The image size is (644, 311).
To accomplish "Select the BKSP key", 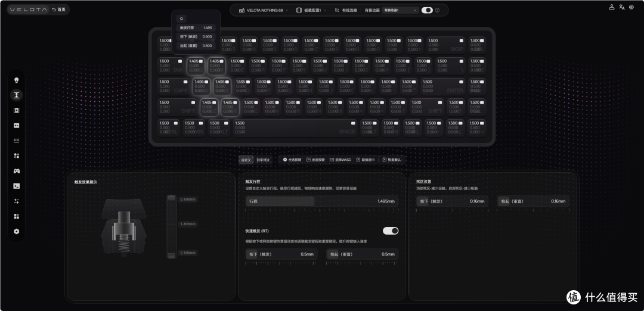I will pyautogui.click(x=445, y=45).
